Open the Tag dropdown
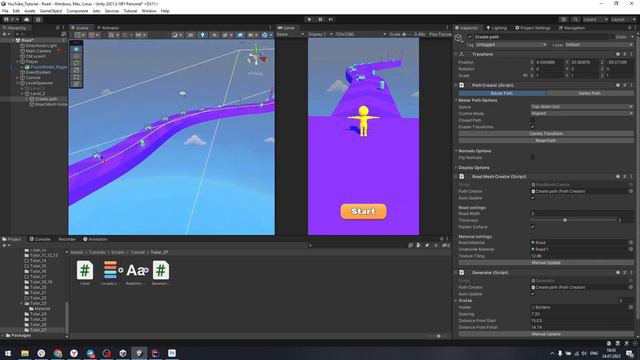This screenshot has height=360, width=640. click(511, 44)
